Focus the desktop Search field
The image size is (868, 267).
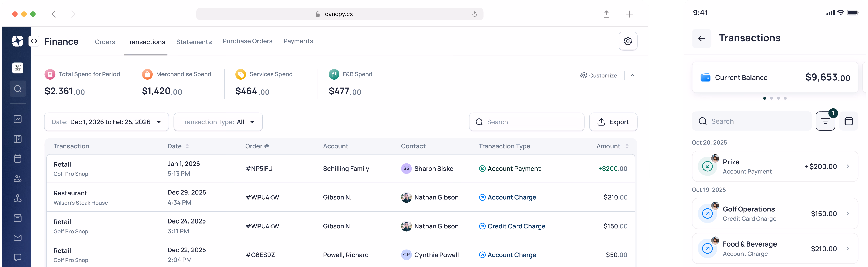tap(527, 122)
